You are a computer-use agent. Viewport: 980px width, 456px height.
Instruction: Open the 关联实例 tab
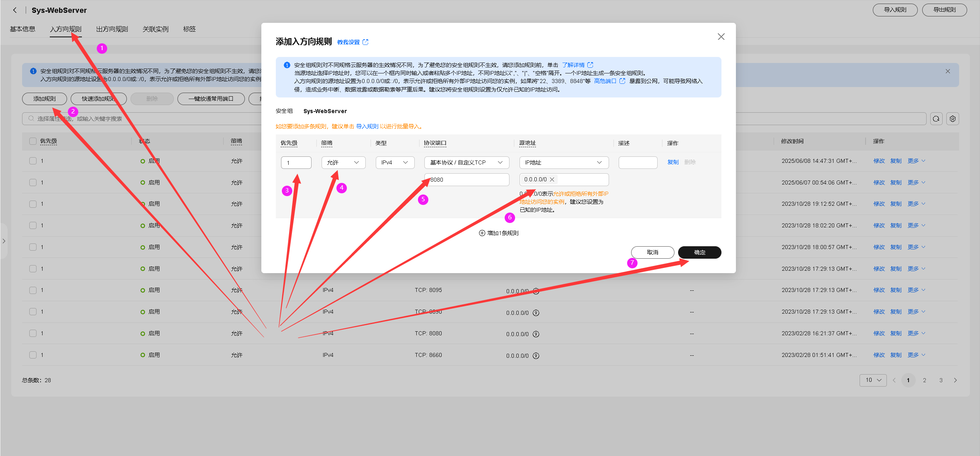coord(155,29)
